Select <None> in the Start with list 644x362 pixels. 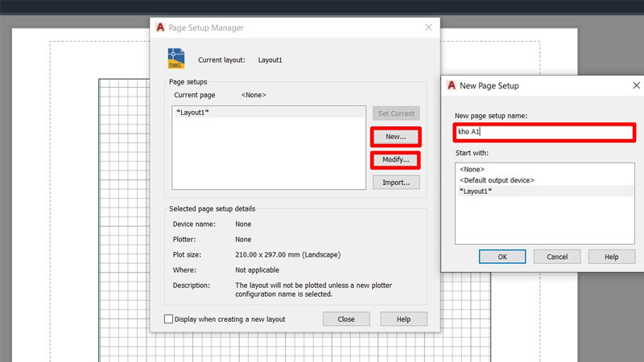(x=472, y=169)
